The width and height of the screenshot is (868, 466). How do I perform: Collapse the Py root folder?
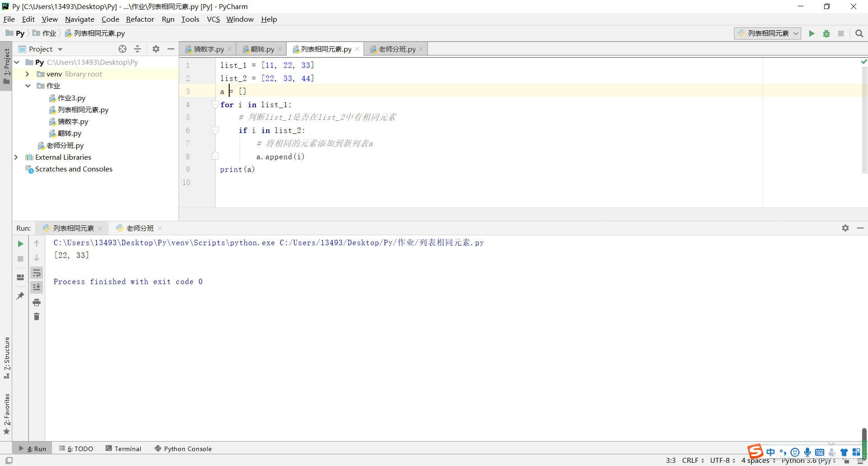click(17, 62)
